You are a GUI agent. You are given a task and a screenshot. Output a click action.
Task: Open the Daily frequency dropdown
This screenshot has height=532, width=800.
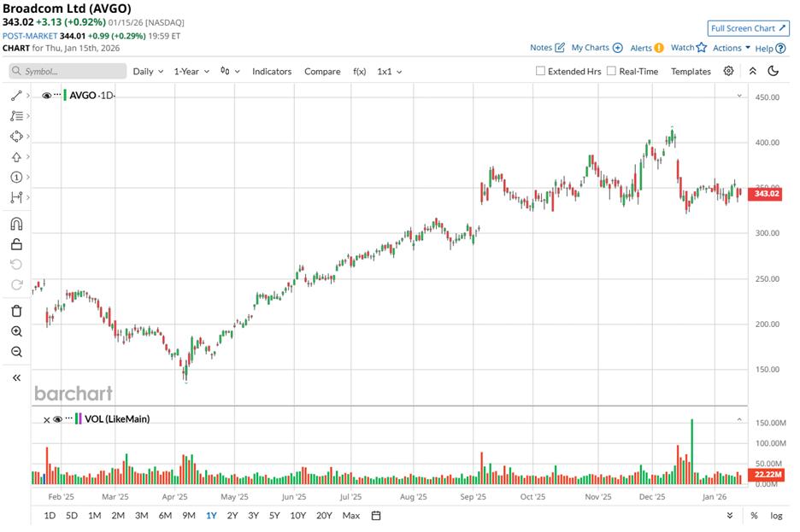point(149,72)
